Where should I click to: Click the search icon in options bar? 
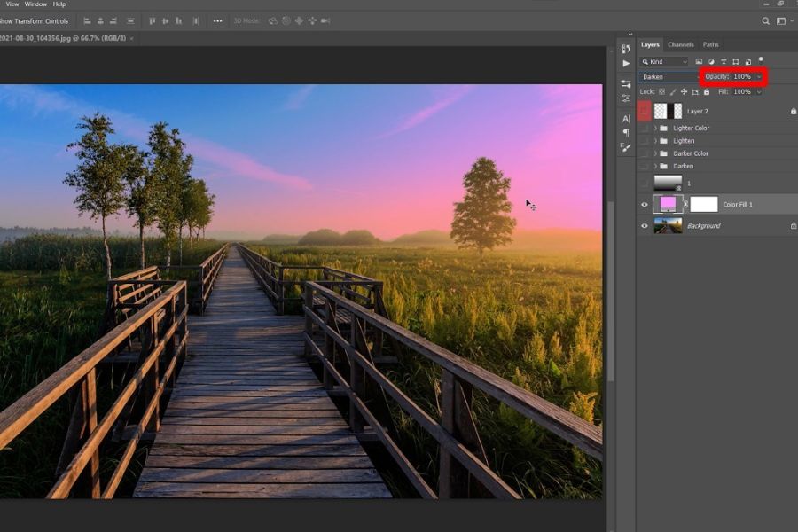pyautogui.click(x=766, y=20)
